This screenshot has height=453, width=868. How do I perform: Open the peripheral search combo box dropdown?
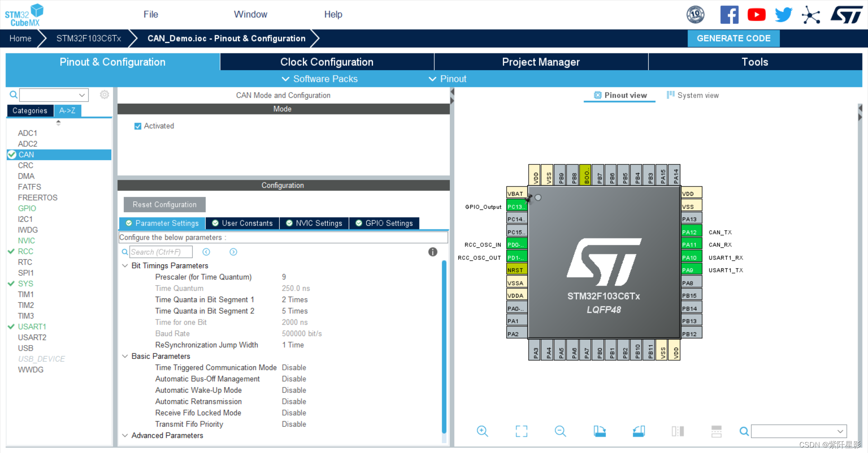click(x=82, y=95)
